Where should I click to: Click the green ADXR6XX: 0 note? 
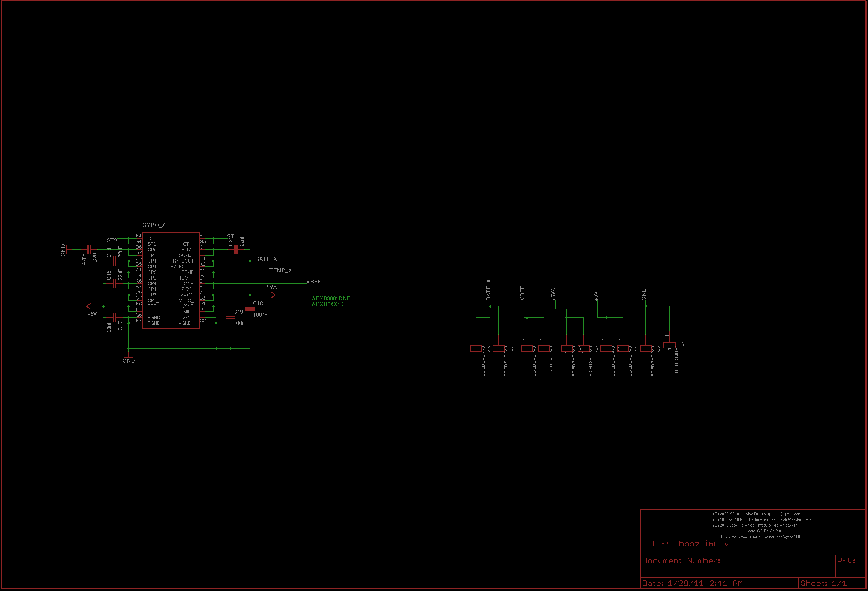point(328,304)
